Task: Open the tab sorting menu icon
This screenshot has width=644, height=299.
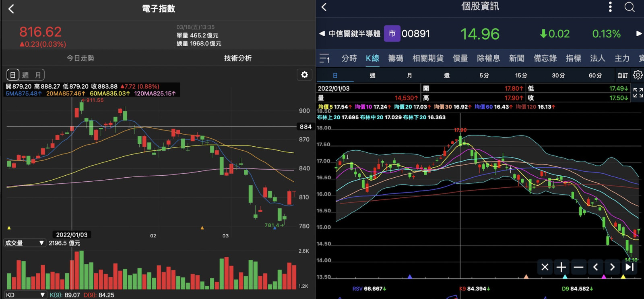Action: (x=324, y=58)
